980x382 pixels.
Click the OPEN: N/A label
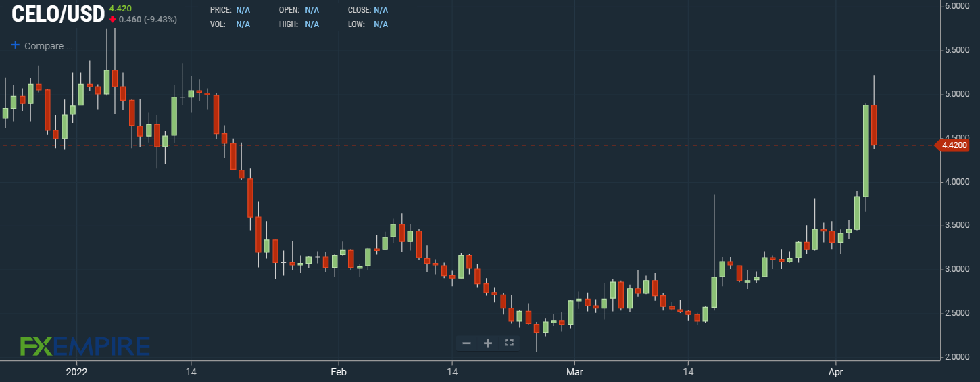(x=299, y=10)
